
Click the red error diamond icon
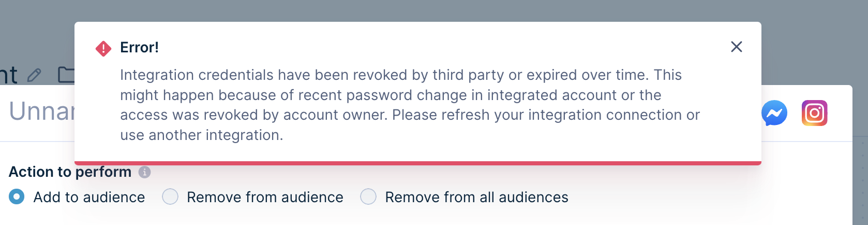pos(103,49)
